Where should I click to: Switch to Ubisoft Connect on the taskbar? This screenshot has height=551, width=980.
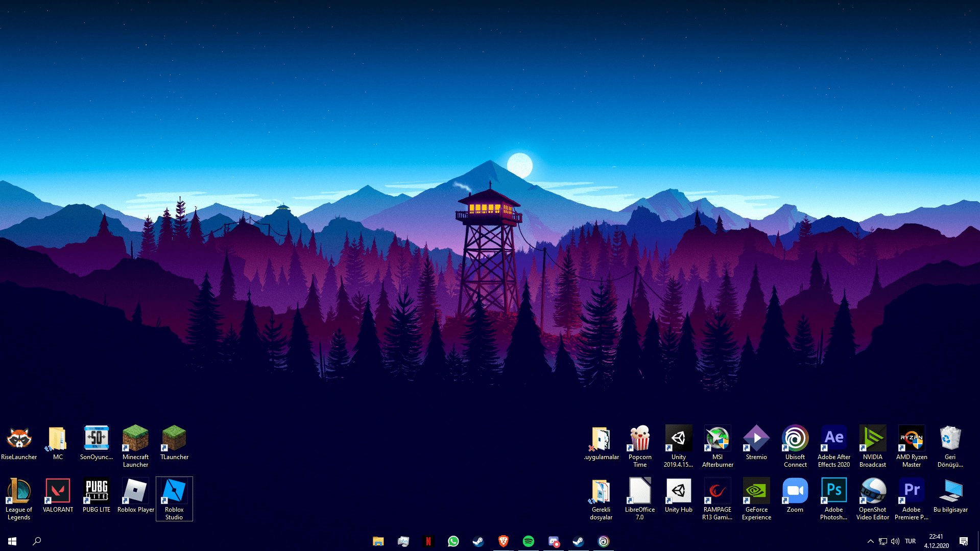coord(603,541)
